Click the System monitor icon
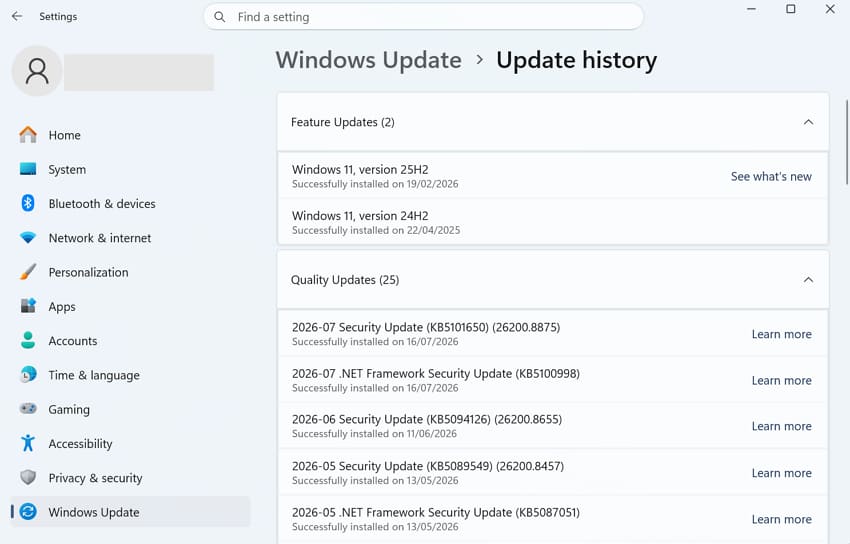Image resolution: width=850 pixels, height=544 pixels. pos(28,169)
